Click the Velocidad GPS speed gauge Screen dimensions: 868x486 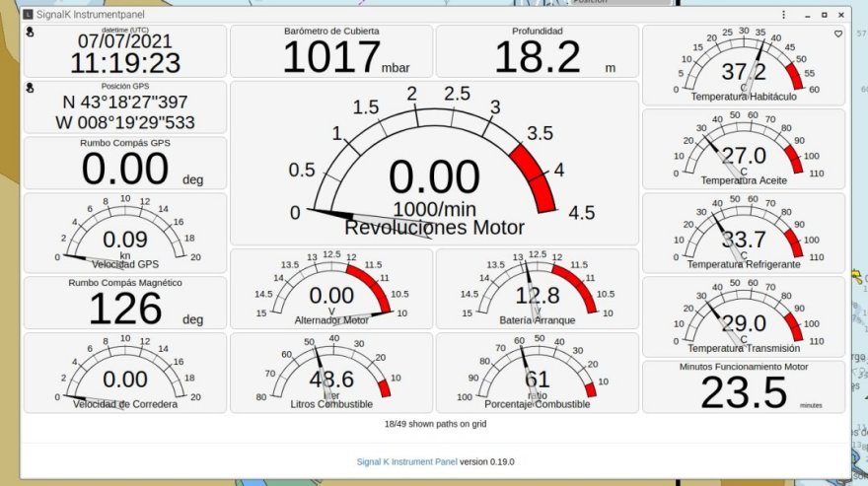(x=125, y=233)
